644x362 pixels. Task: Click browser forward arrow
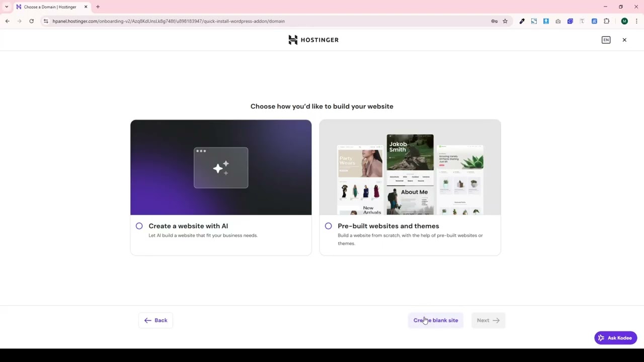pos(19,21)
